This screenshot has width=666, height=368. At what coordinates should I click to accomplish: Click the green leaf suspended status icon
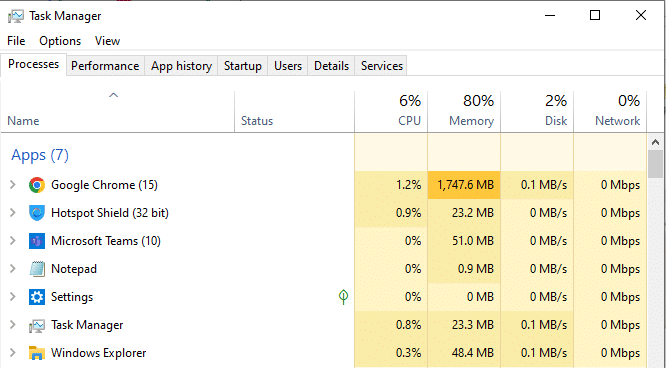click(x=344, y=297)
